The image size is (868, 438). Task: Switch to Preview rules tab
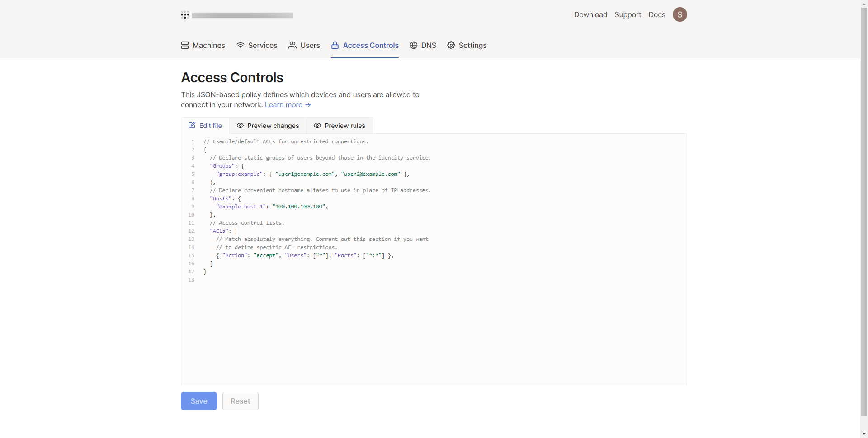(340, 126)
